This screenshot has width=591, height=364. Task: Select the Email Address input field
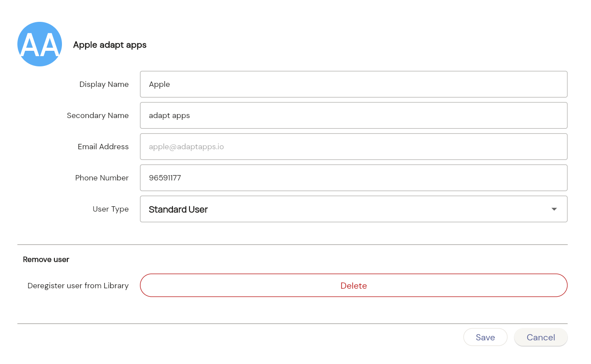(x=353, y=147)
